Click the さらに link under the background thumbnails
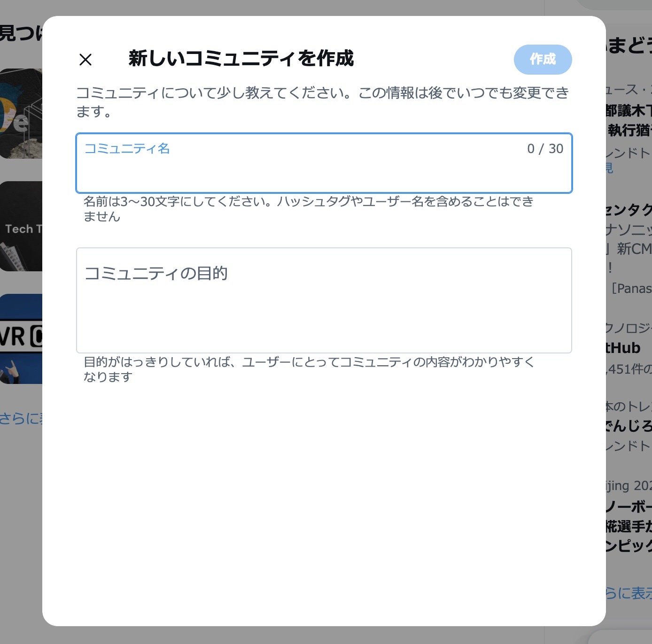This screenshot has height=644, width=652. [21, 418]
